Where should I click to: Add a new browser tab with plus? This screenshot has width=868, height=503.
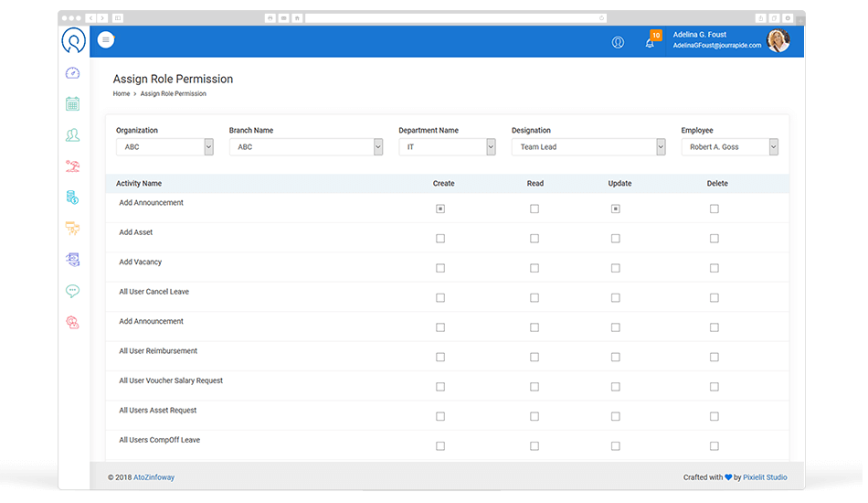[x=799, y=20]
